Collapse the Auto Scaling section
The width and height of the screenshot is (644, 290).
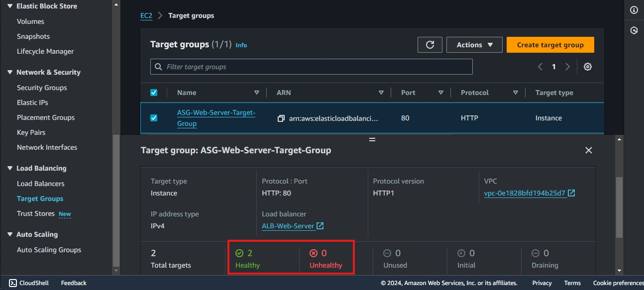pos(10,235)
